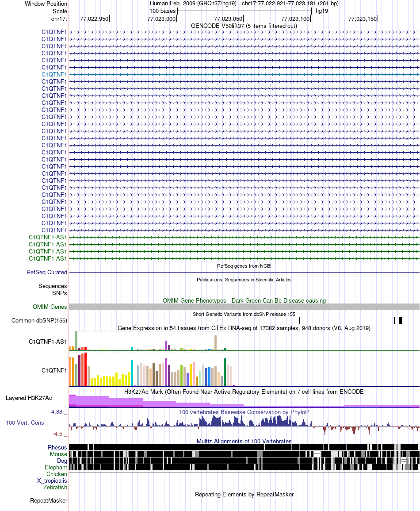Click the RefSeq Curated intron line
Viewport: 420px width, 511px height.
click(x=244, y=272)
